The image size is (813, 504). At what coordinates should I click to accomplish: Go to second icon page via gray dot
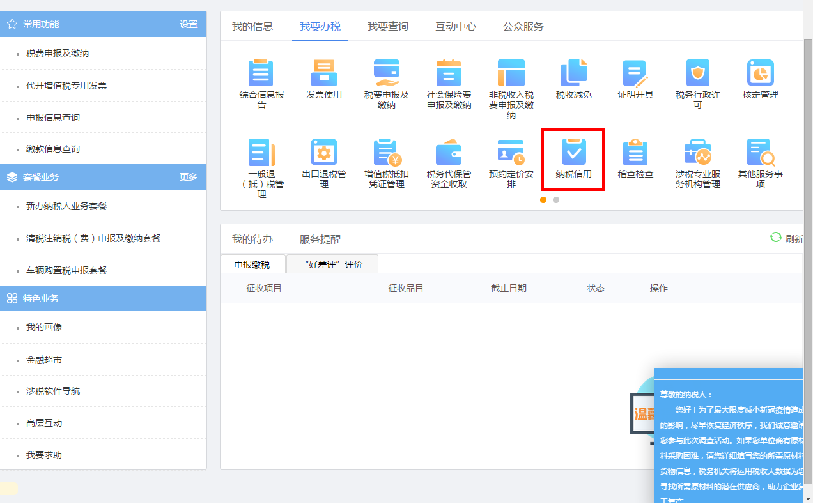556,200
